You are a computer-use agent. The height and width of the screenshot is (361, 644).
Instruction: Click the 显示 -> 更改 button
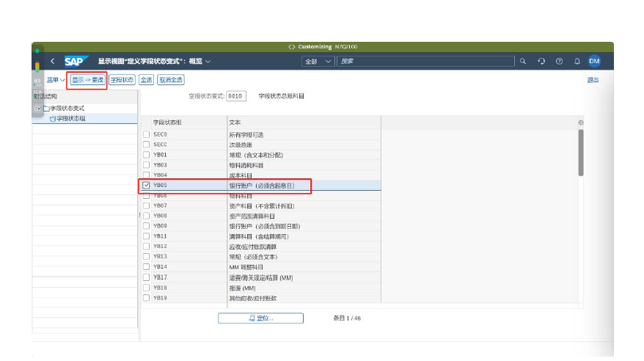click(x=87, y=80)
